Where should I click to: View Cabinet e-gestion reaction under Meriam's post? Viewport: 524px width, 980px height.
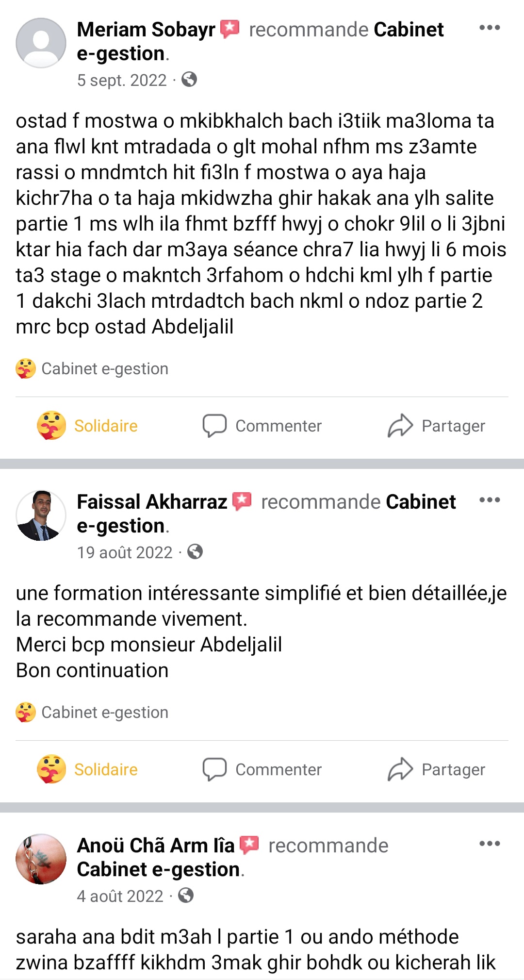coord(92,368)
